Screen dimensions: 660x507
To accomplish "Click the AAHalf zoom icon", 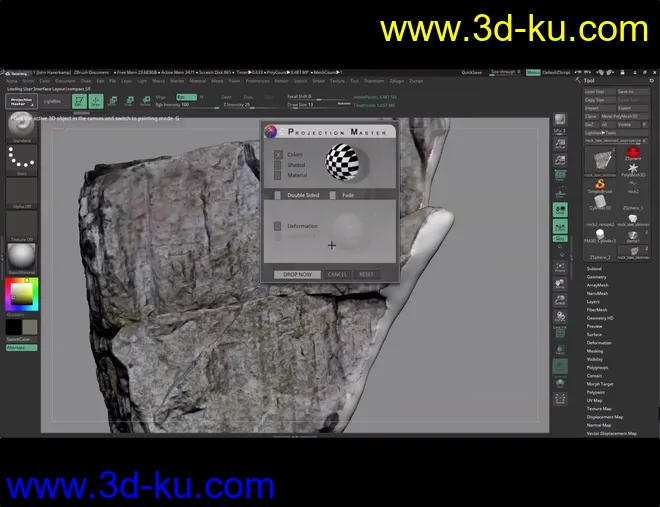I will pyautogui.click(x=560, y=160).
